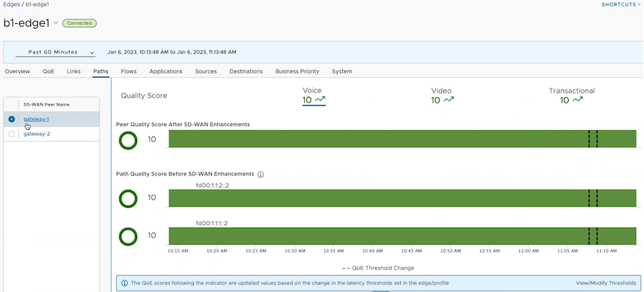Click the gateway-2 peer name link

click(36, 134)
